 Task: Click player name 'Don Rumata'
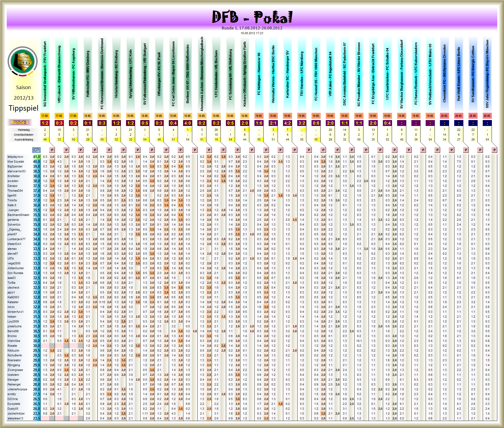[15, 273]
